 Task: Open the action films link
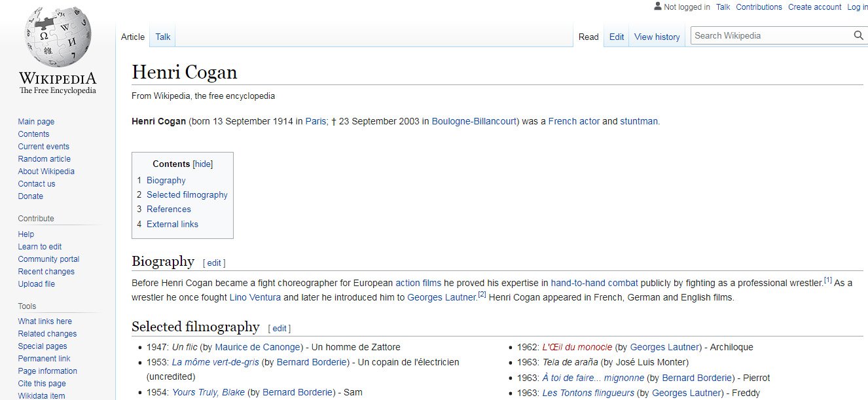click(418, 283)
